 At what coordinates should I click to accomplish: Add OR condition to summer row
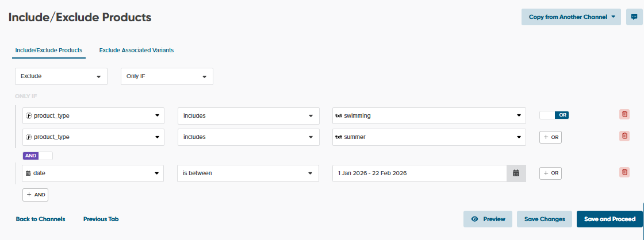(550, 137)
